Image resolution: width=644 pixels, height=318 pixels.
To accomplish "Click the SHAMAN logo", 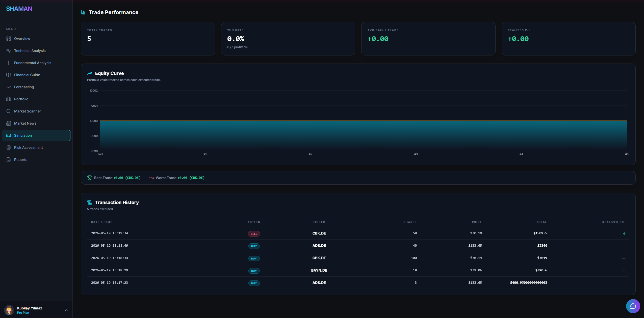I will click(19, 9).
